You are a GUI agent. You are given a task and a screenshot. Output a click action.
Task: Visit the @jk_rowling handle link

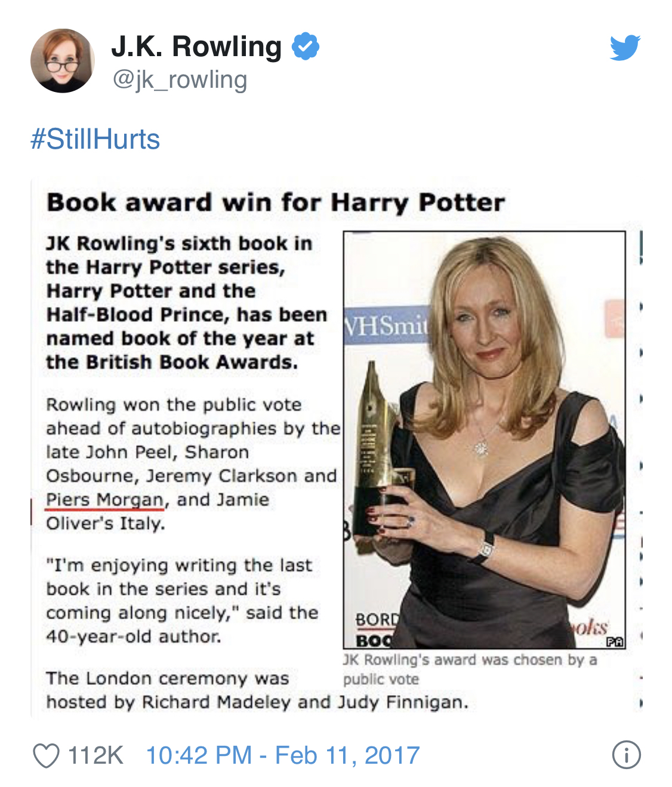pyautogui.click(x=180, y=79)
